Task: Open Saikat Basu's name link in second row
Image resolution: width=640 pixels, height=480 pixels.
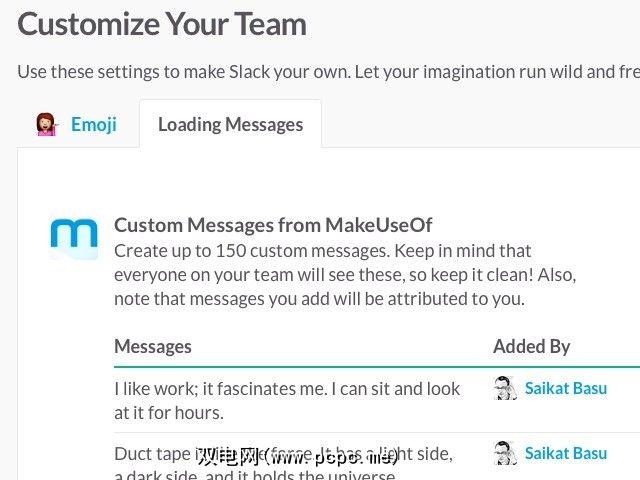Action: 565,453
